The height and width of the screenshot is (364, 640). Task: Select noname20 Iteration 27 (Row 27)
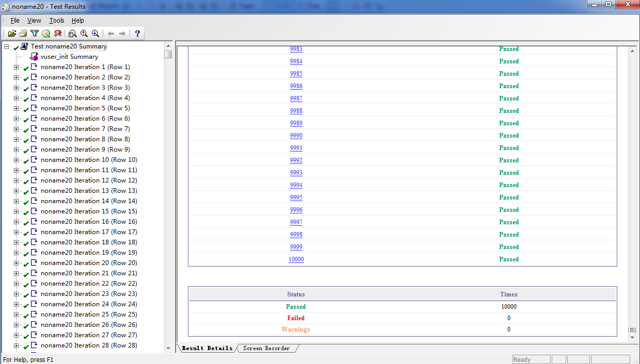tap(89, 335)
